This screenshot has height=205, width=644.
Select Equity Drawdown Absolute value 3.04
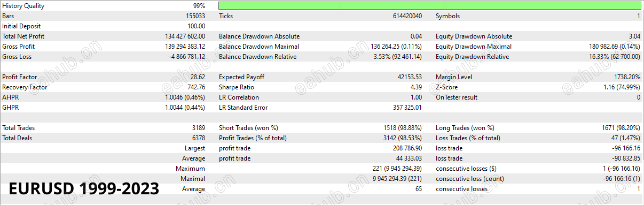coord(634,36)
